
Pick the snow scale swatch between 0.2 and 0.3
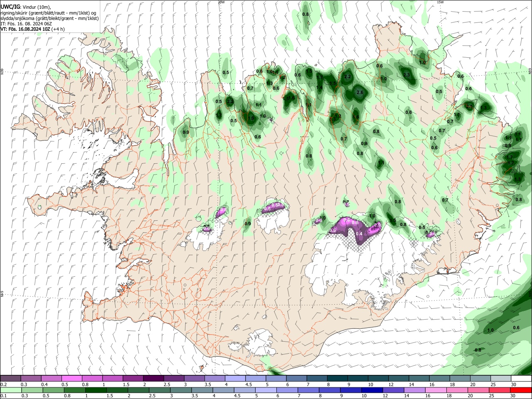[x=10, y=378]
